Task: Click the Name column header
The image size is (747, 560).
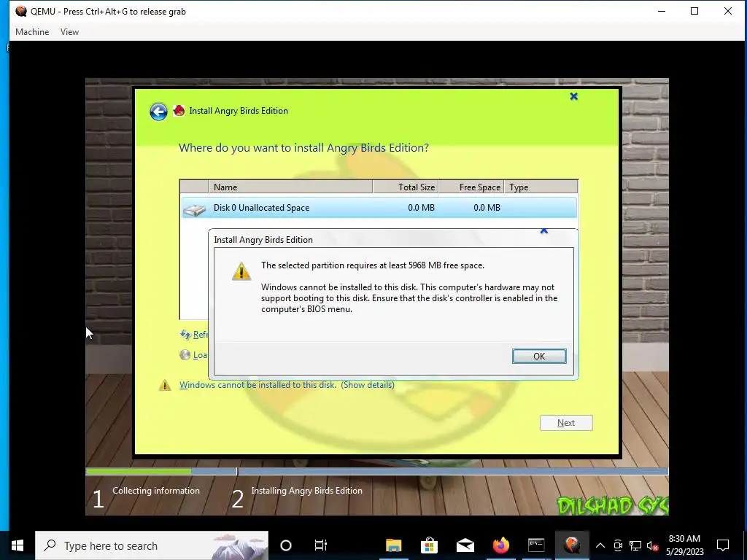Action: pyautogui.click(x=290, y=187)
